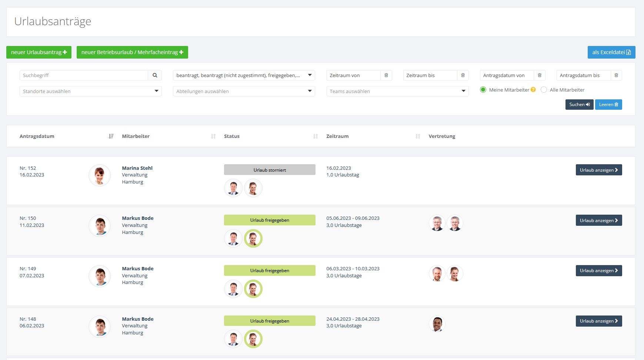Select the Meine Mitarbeiter radio button
The width and height of the screenshot is (644, 360).
pyautogui.click(x=483, y=90)
